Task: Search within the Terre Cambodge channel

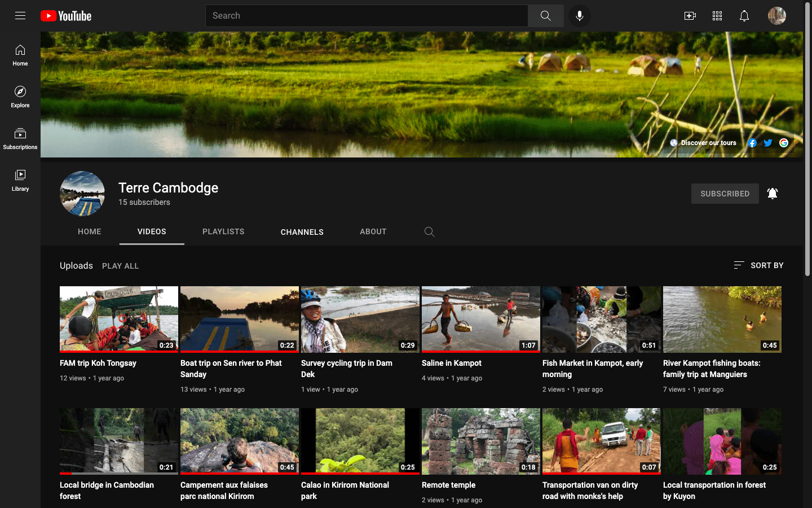Action: (429, 231)
